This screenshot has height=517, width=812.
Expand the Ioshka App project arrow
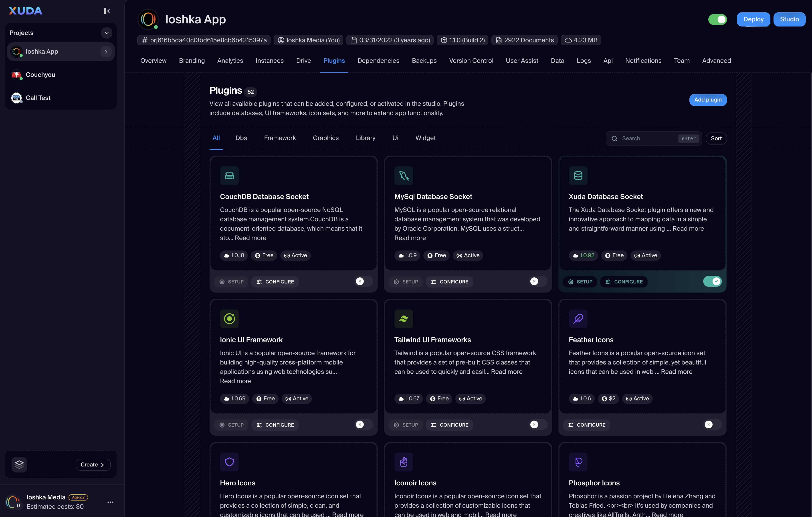tap(106, 52)
